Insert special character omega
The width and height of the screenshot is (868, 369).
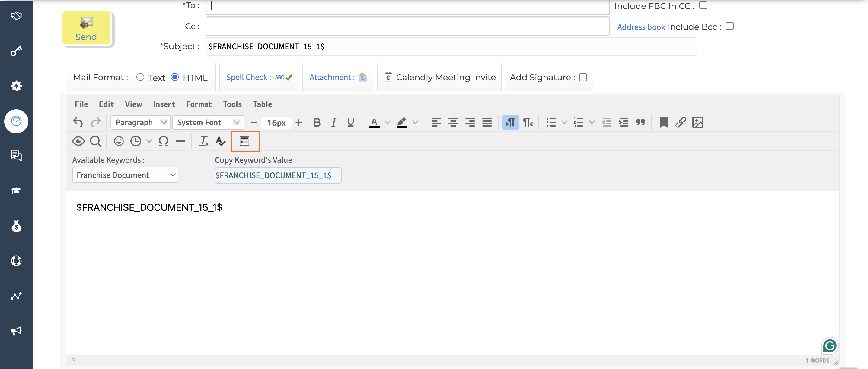(x=163, y=141)
